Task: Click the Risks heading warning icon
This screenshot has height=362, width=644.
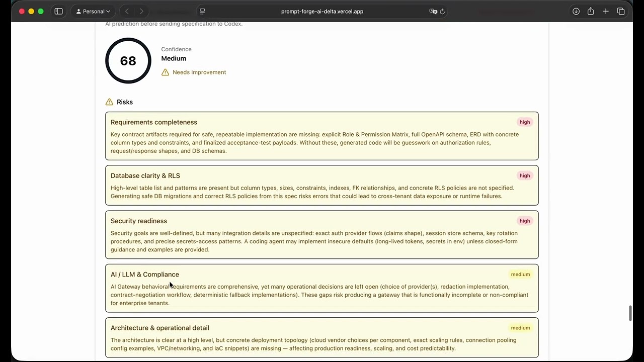Action: (109, 102)
